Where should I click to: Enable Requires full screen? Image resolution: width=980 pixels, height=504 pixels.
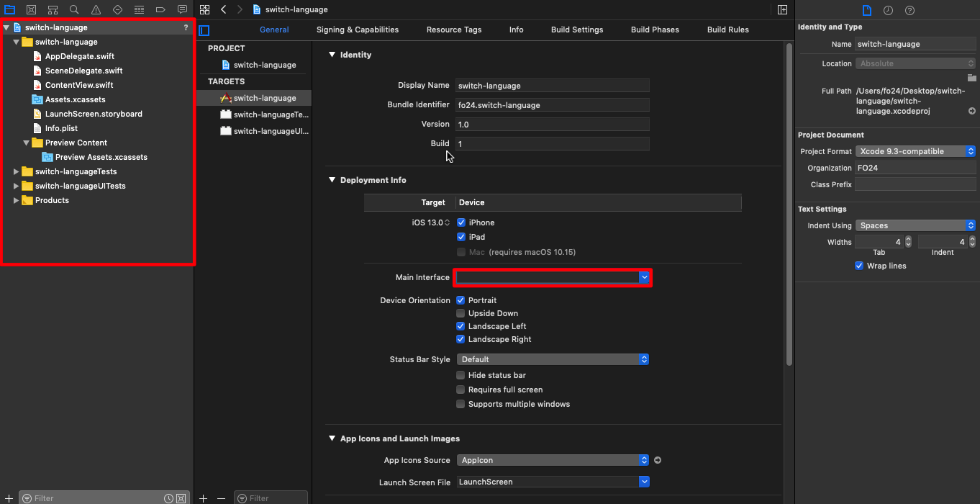[460, 390]
